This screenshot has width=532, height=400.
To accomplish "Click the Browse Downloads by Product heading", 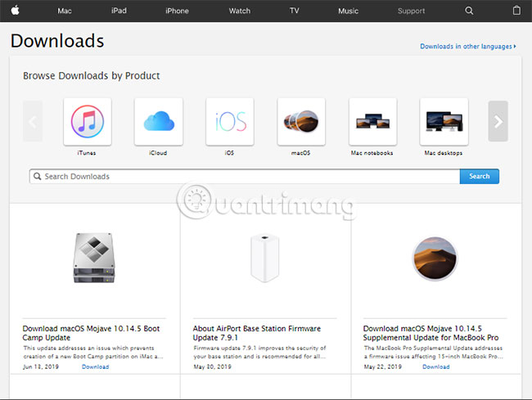I will (x=92, y=75).
